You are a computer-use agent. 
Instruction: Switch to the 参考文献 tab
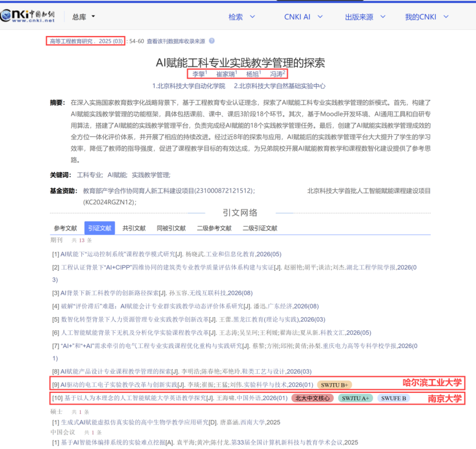(x=65, y=228)
